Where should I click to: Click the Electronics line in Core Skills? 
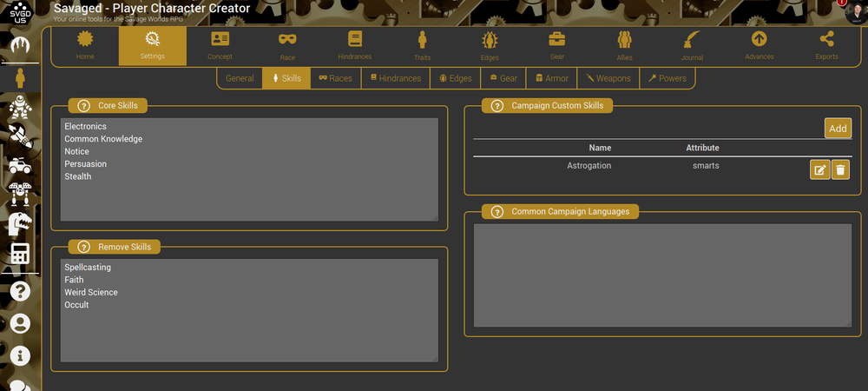tap(85, 126)
